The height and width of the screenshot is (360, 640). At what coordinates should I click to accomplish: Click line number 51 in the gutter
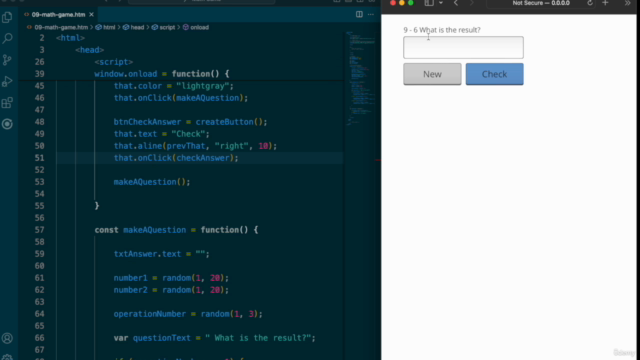click(x=40, y=158)
